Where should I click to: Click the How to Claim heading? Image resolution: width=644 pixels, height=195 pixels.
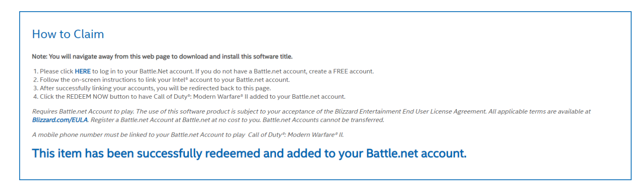[68, 34]
